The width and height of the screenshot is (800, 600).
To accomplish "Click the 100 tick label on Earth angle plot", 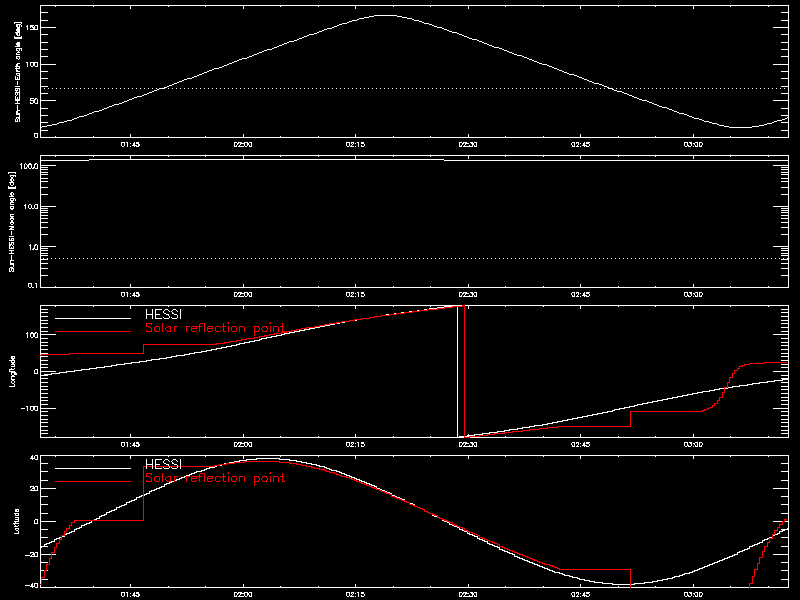I will point(32,64).
